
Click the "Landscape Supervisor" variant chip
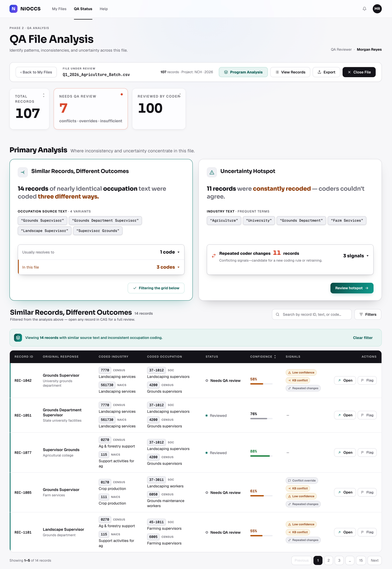pyautogui.click(x=44, y=231)
